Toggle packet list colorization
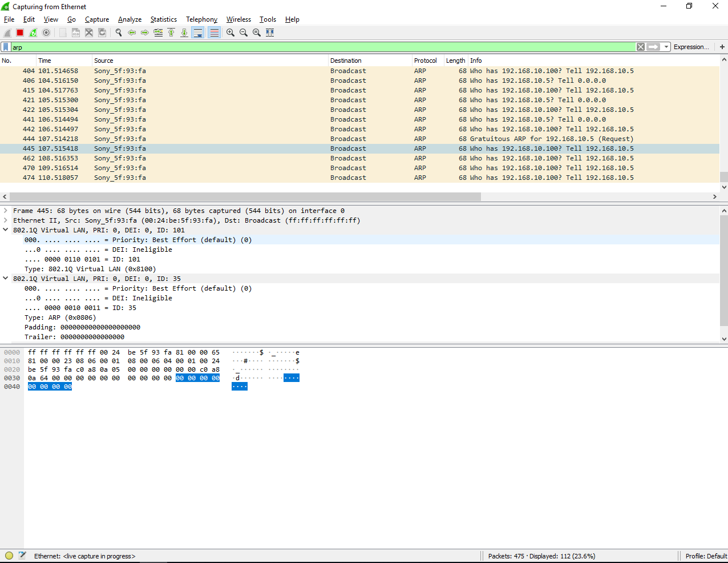This screenshot has width=728, height=563. pos(214,33)
